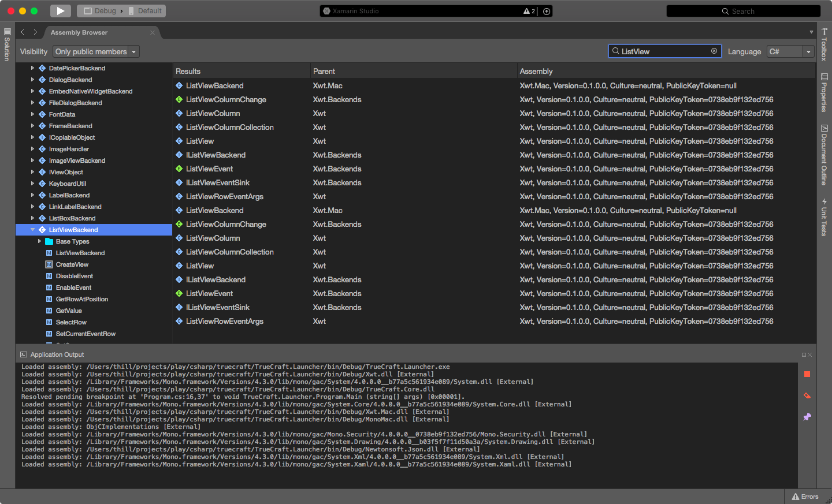Click the CreateView method icon
Image resolution: width=832 pixels, height=504 pixels.
coord(49,264)
